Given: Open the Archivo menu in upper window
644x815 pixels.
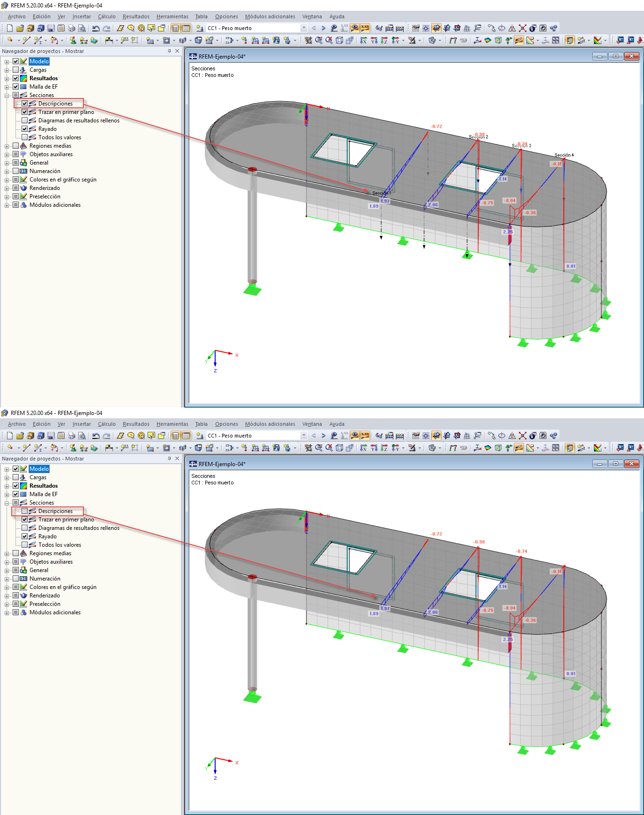Looking at the screenshot, I should click(17, 16).
